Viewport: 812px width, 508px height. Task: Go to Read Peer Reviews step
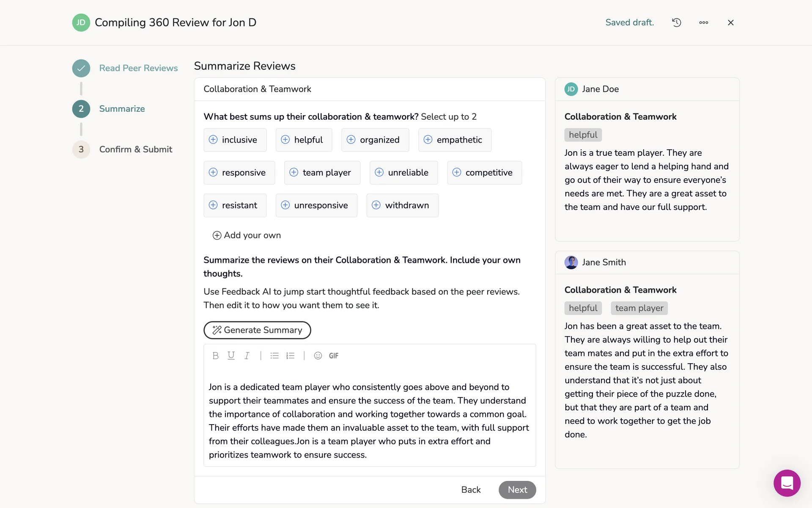[138, 68]
